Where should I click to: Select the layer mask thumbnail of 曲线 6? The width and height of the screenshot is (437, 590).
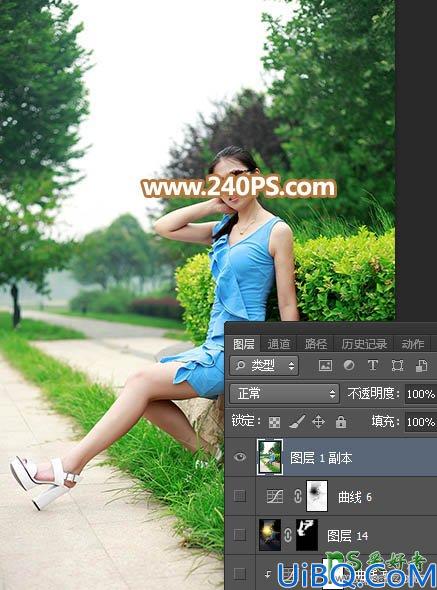(317, 496)
